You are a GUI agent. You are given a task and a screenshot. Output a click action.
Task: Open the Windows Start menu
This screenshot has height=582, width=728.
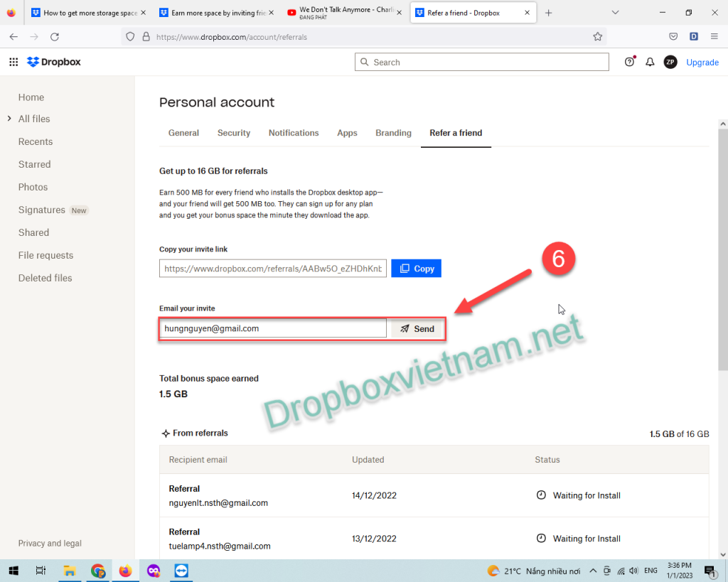[14, 571]
